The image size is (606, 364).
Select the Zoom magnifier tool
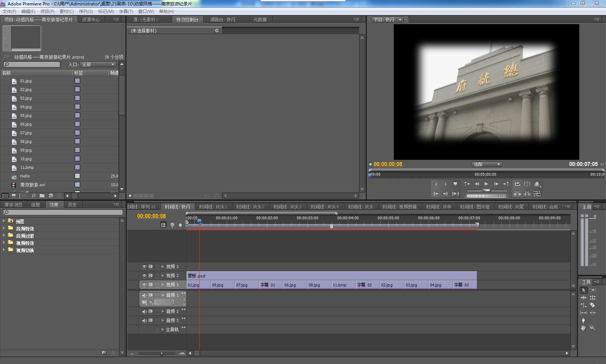coord(592,328)
